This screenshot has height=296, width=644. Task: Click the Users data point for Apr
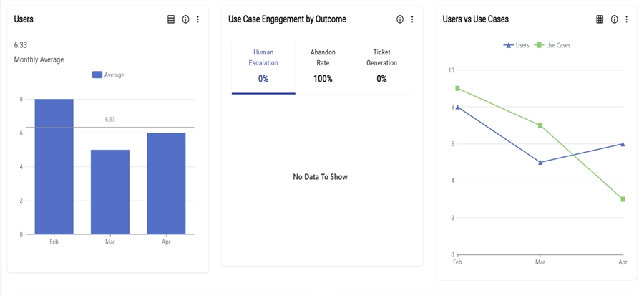tap(623, 144)
